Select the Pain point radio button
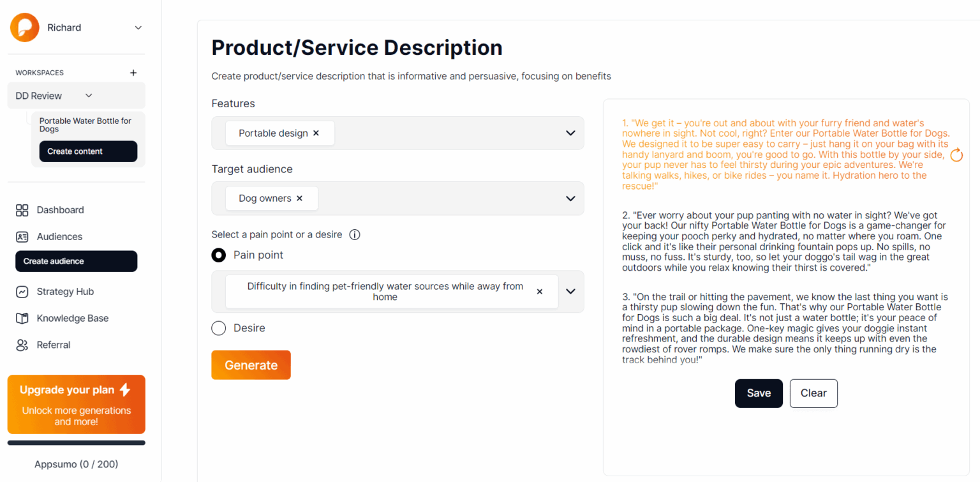 coord(218,255)
